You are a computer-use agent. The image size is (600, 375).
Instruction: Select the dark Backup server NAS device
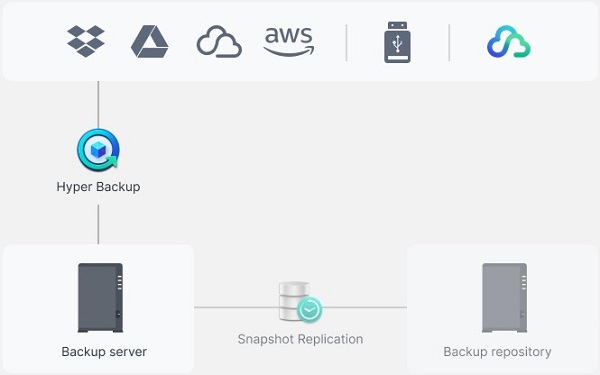tap(101, 298)
